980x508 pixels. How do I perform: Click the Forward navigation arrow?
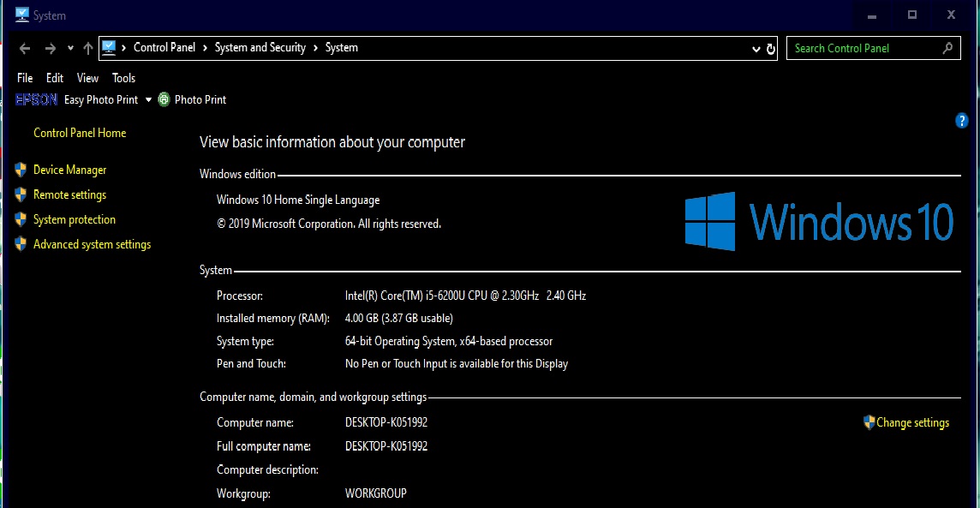coord(51,49)
